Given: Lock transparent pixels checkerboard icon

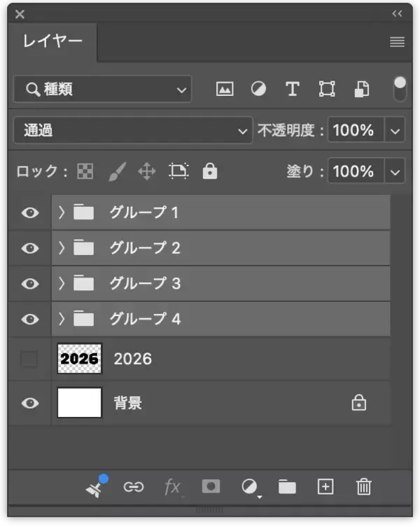Looking at the screenshot, I should tap(85, 172).
